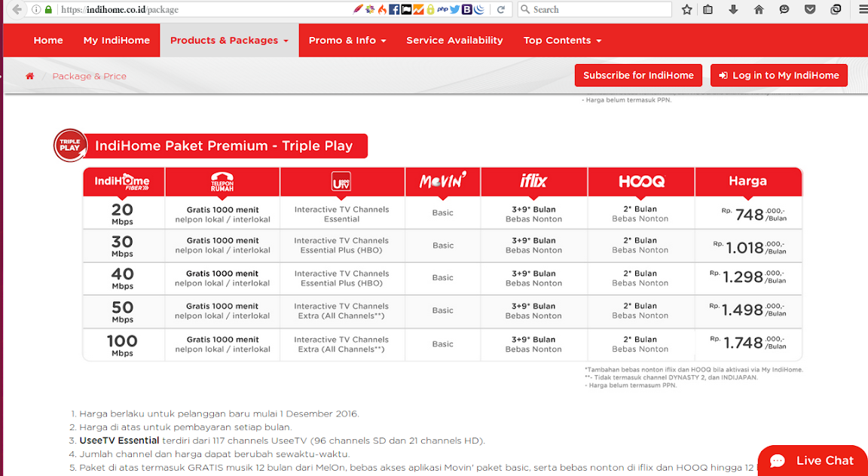Save the page to Pocket
This screenshot has height=476, width=868.
810,9
